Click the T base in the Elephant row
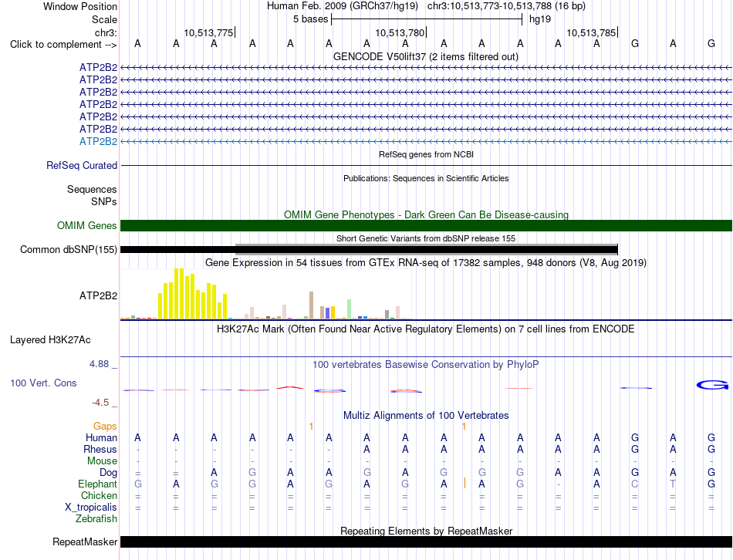Screen dimensions: 733x560 673,484
